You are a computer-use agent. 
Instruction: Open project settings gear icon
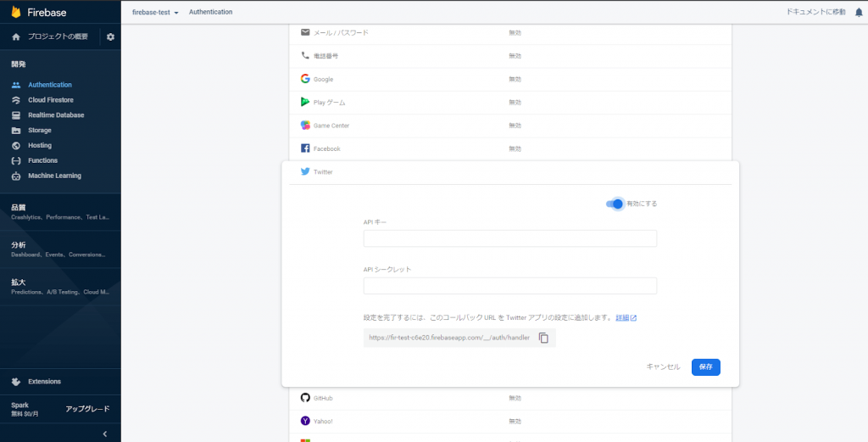(x=110, y=37)
